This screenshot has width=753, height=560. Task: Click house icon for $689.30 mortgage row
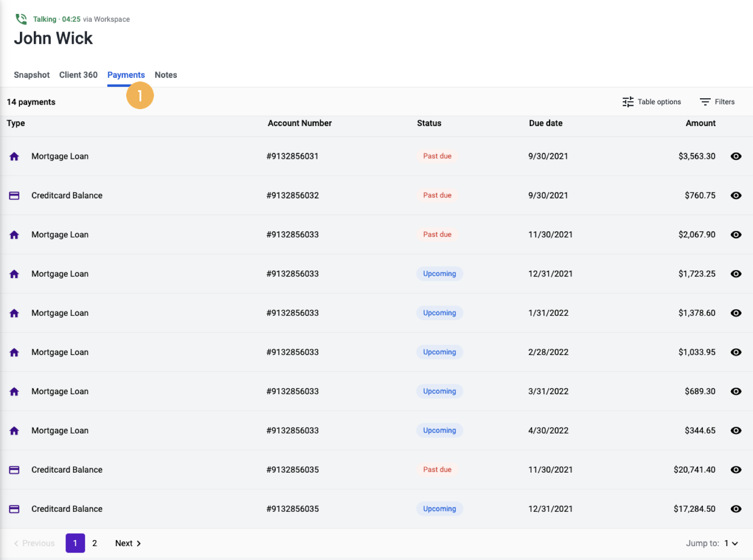pos(14,392)
